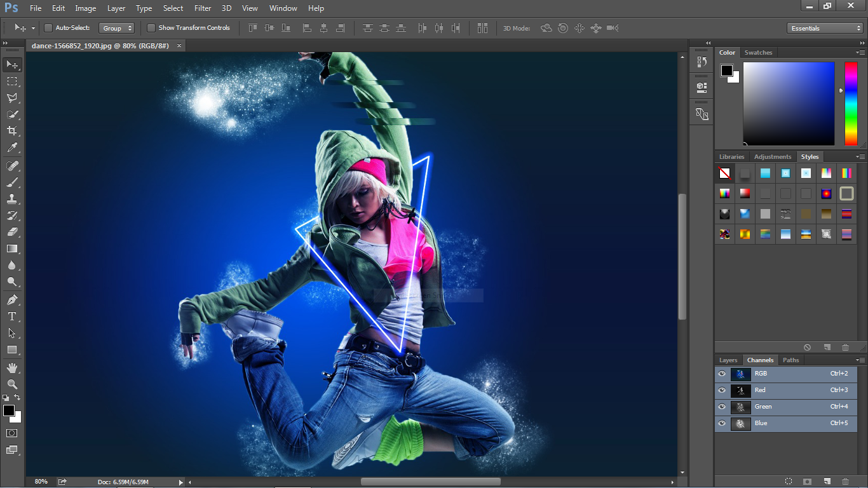Hide the Red channel visibility

[722, 390]
